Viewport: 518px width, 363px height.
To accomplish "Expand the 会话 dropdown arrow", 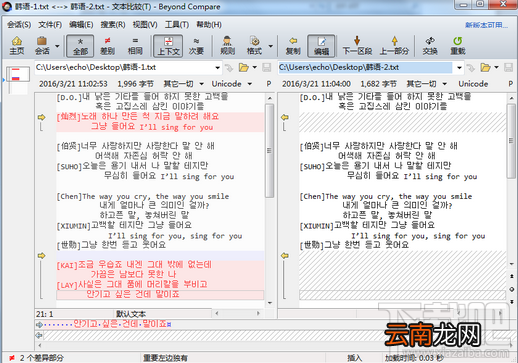I will pos(57,46).
